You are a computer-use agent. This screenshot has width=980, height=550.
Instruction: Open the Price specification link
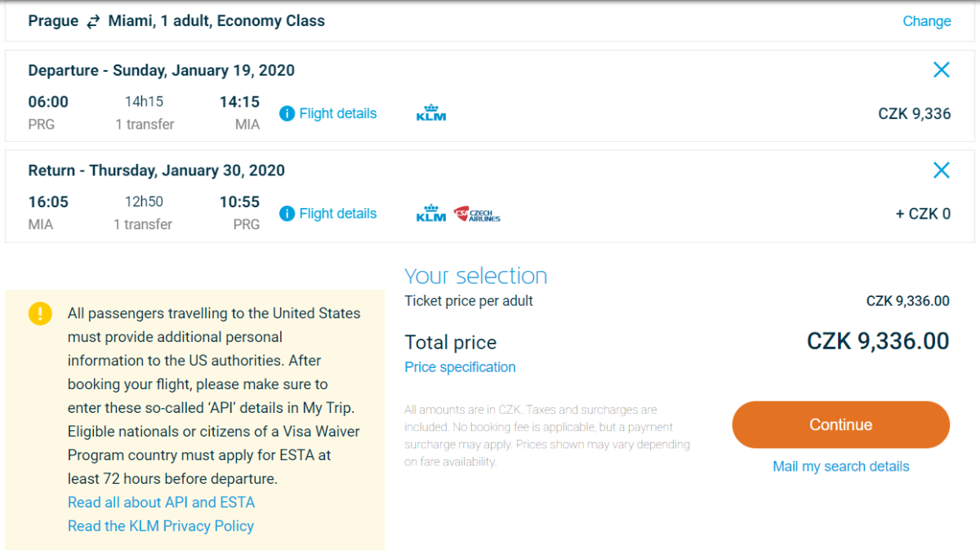point(460,367)
